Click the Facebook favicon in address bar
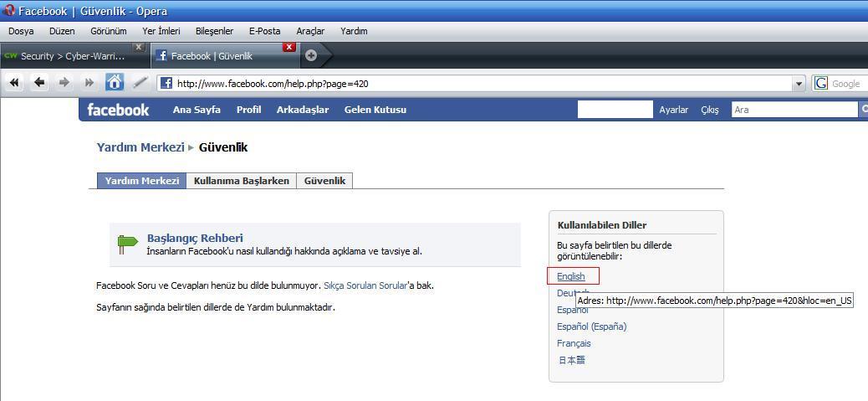Image resolution: width=868 pixels, height=401 pixels. [166, 84]
